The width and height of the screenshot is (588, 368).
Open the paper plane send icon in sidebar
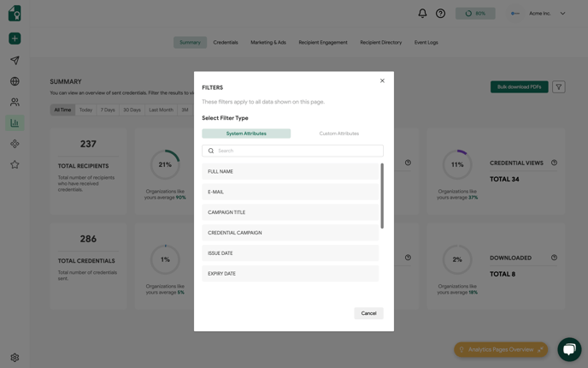(x=15, y=60)
